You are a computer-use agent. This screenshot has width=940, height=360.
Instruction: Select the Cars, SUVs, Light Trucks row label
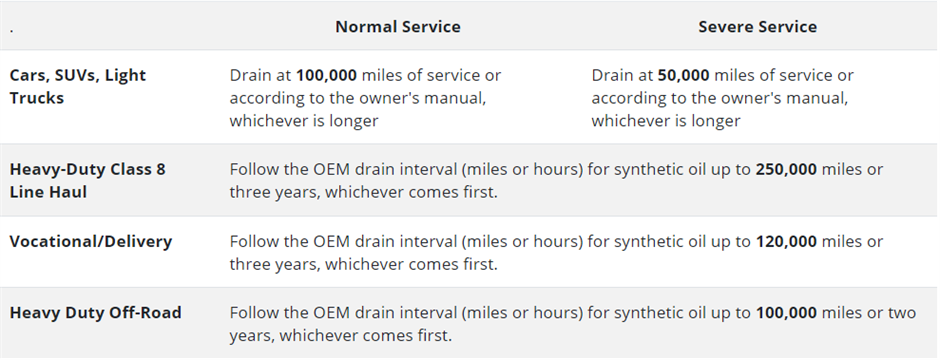pyautogui.click(x=78, y=86)
